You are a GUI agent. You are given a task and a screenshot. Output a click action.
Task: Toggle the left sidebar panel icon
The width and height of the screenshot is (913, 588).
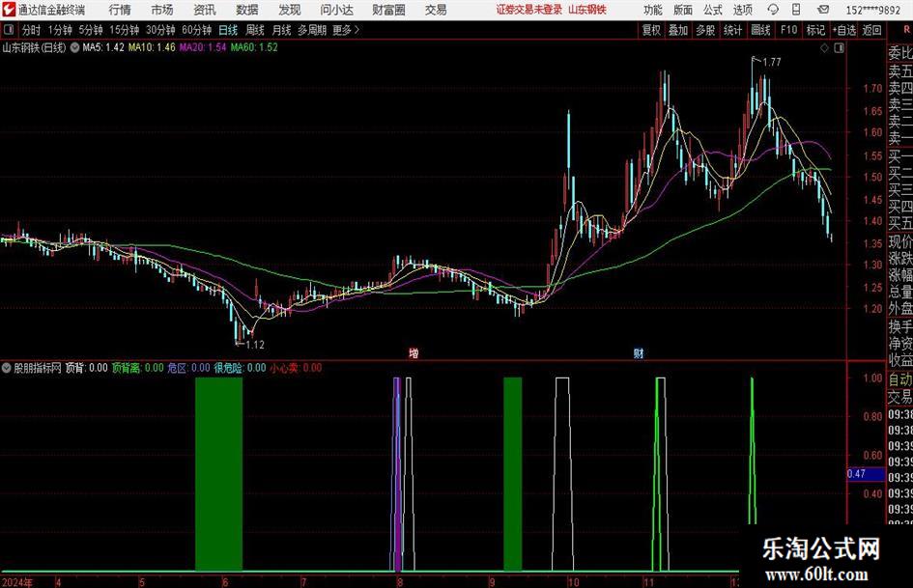8,30
